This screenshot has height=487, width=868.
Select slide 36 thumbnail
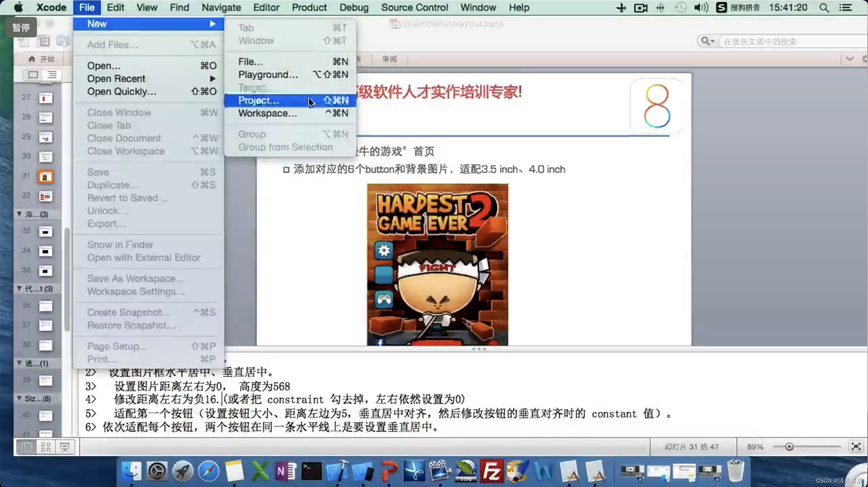tap(45, 306)
